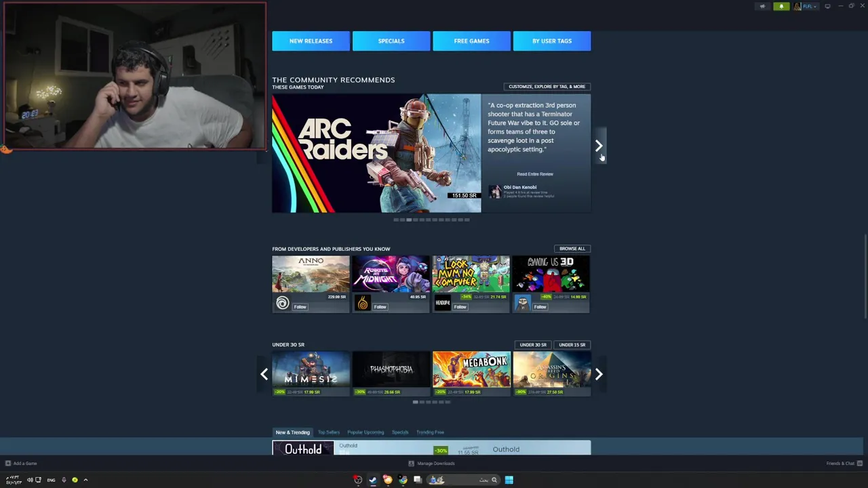Viewport: 868px width, 488px height.
Task: Switch to the Popular Upcoming tab
Action: click(x=366, y=432)
